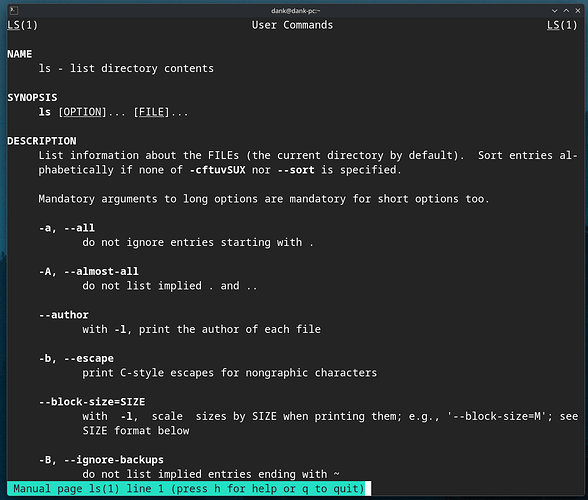Click the User Commands header text

click(292, 25)
